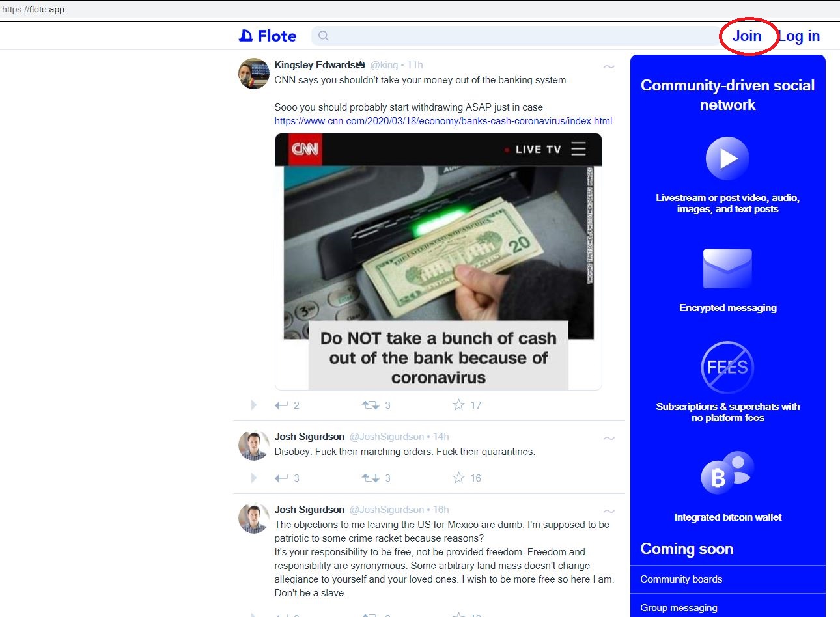Open Josh Sigurdson's avatar on the 16h post
Screen dimensions: 840x617
click(254, 519)
